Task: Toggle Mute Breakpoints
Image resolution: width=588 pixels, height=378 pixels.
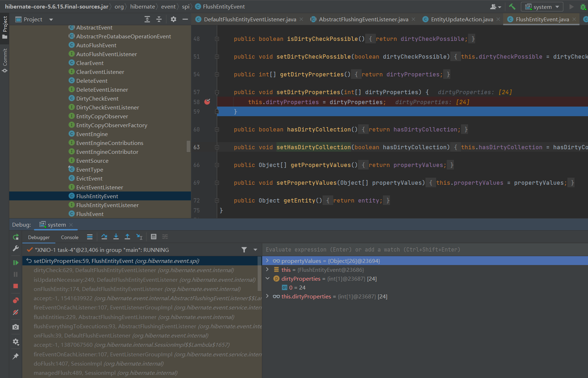Action: 16,312
